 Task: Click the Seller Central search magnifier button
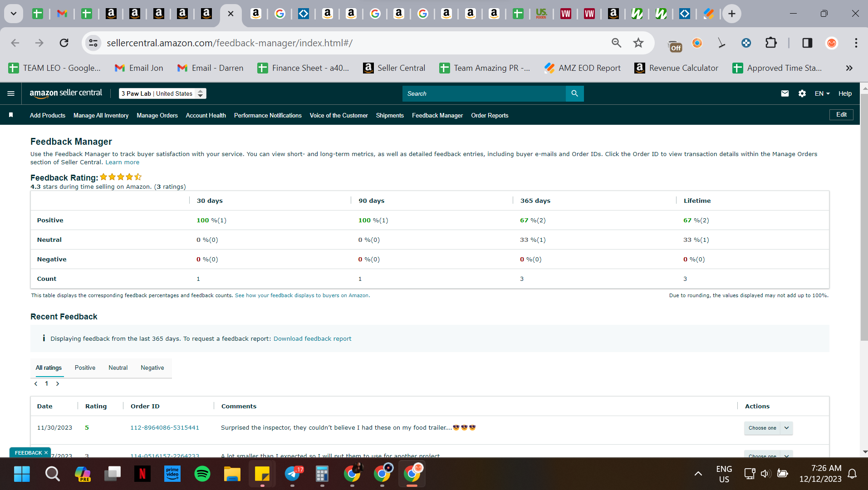click(x=574, y=93)
